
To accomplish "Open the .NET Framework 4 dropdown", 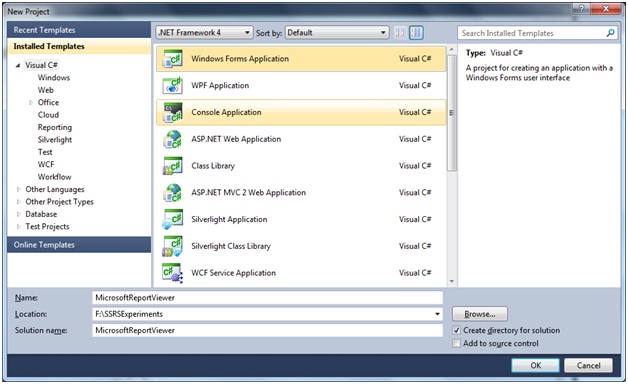I will click(204, 32).
